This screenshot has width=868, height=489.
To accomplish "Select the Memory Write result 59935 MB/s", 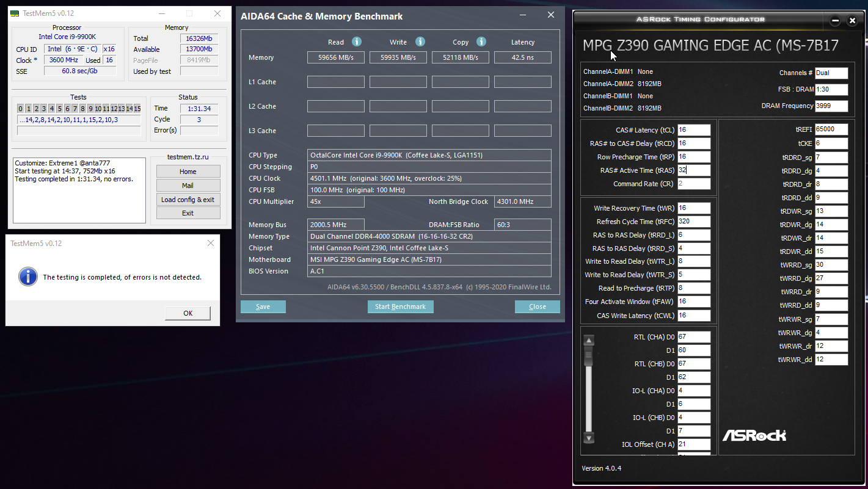I will [x=398, y=57].
